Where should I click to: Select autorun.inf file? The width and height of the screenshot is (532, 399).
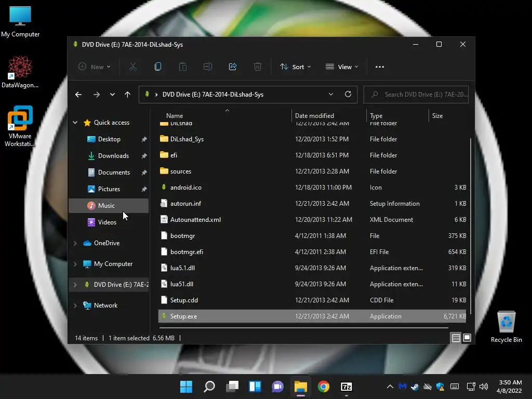pyautogui.click(x=312, y=204)
